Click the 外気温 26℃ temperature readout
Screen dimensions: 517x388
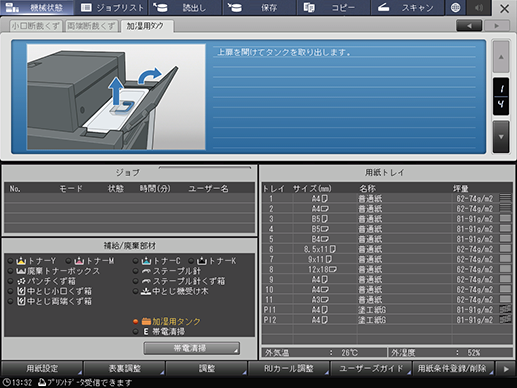coord(324,353)
